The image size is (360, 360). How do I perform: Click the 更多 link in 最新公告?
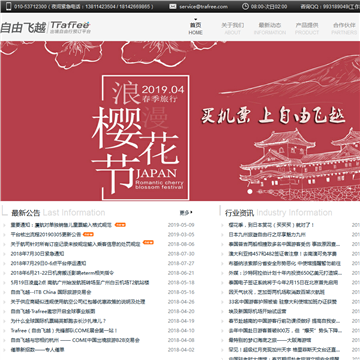pyautogui.click(x=186, y=212)
